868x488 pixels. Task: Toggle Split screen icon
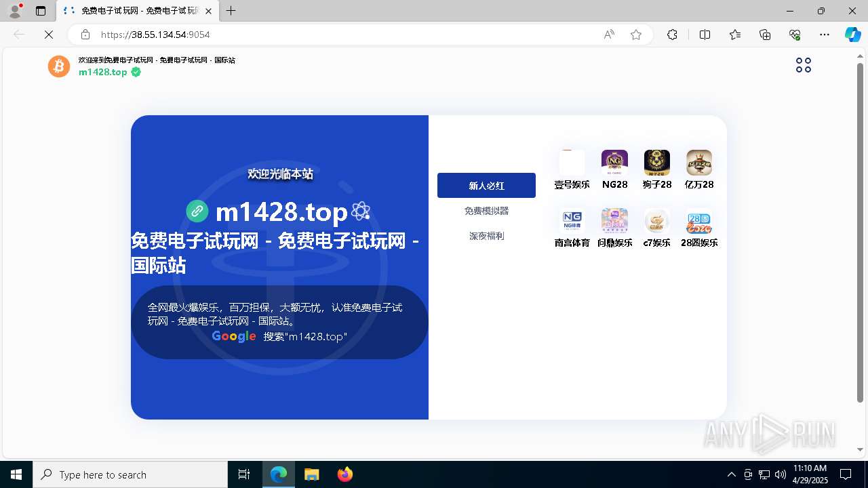(705, 35)
